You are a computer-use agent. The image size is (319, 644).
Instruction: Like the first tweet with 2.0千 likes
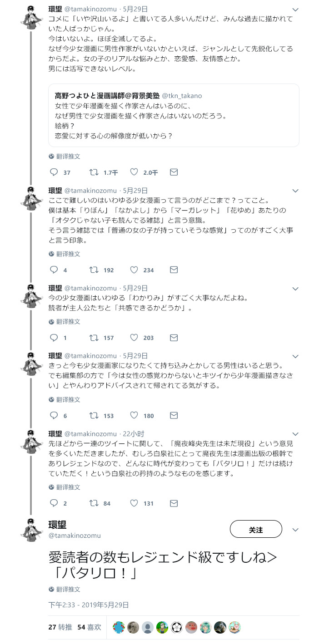pyautogui.click(x=134, y=172)
